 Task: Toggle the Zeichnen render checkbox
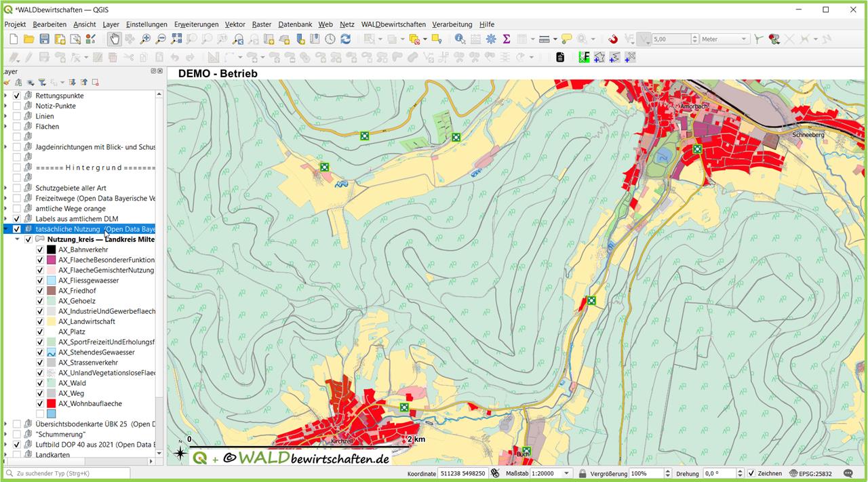[751, 473]
